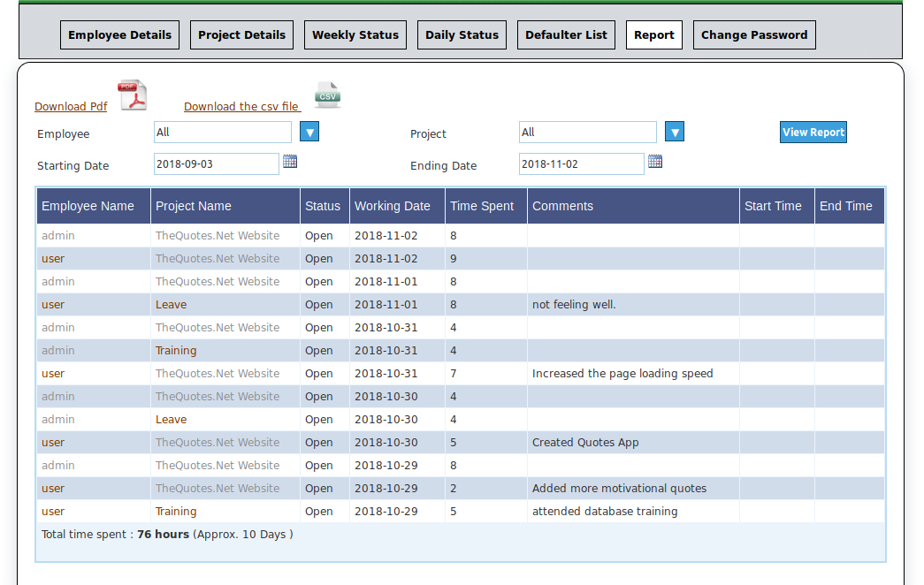Click Leave project in the 2018-11-01 row
The image size is (924, 585).
(171, 305)
